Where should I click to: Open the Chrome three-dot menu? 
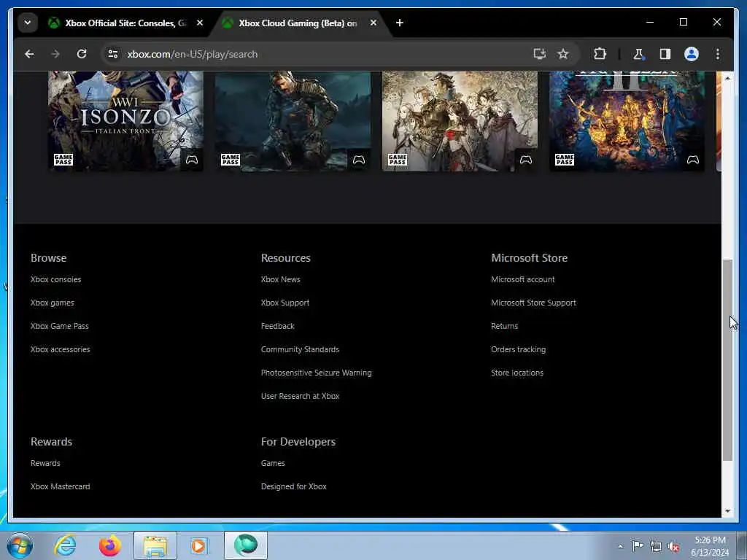point(718,54)
